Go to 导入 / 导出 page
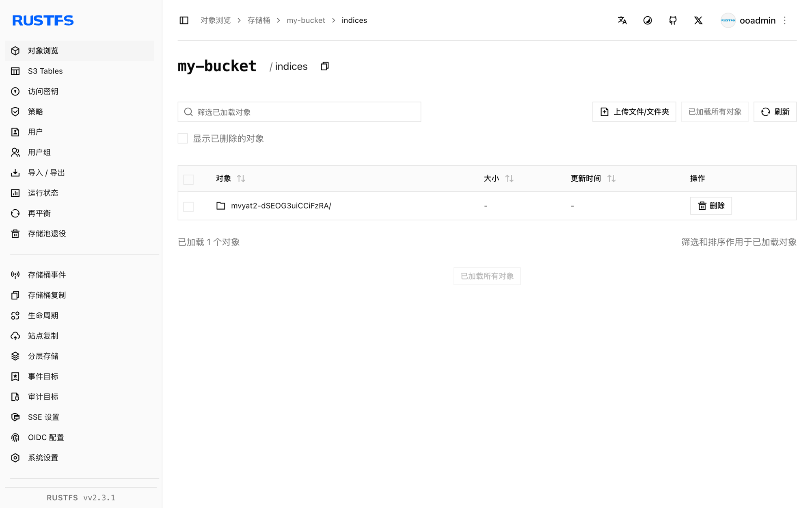812x508 pixels. pos(80,173)
